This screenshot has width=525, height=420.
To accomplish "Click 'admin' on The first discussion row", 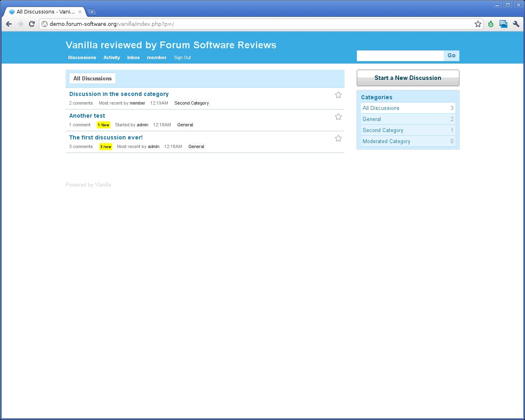I will tap(153, 146).
